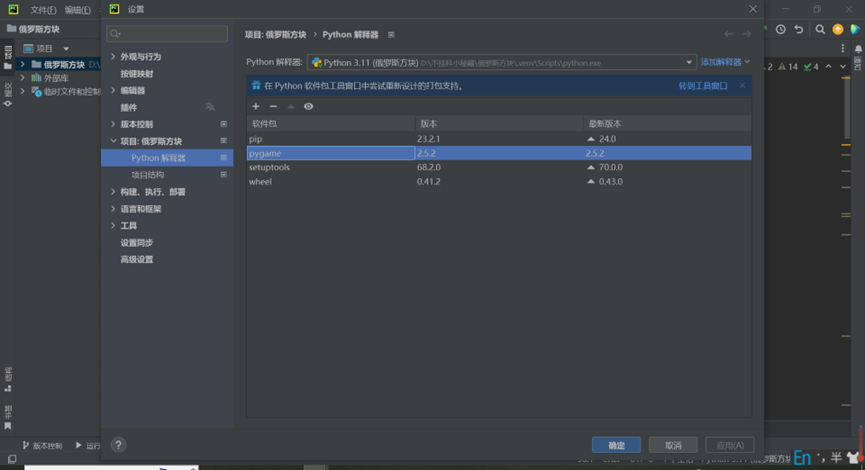Image resolution: width=865 pixels, height=470 pixels.
Task: Dismiss the blue packaging tool window banner
Action: (743, 86)
